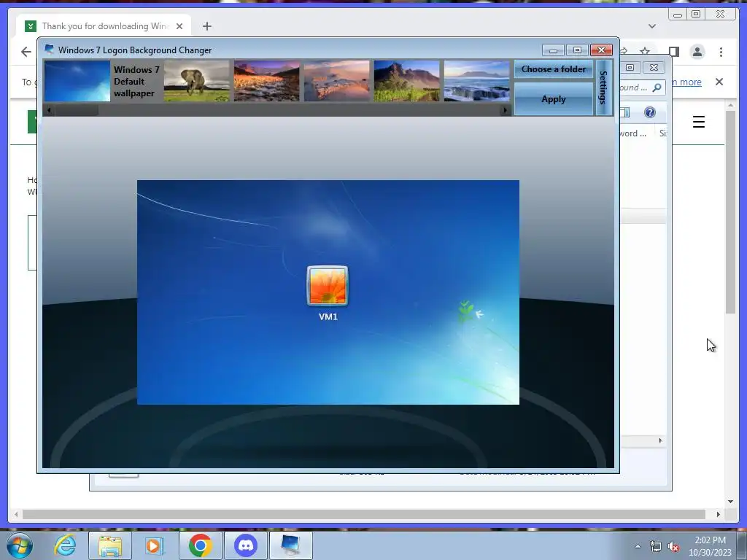Bookmark this page with the star icon
The width and height of the screenshot is (747, 560).
pos(645,52)
